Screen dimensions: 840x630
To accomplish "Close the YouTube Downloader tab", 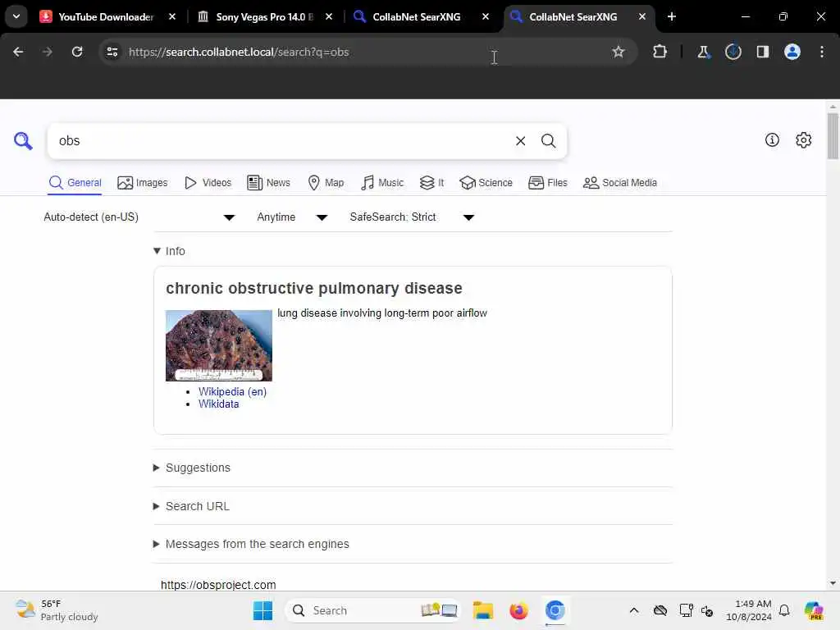I will pyautogui.click(x=172, y=16).
